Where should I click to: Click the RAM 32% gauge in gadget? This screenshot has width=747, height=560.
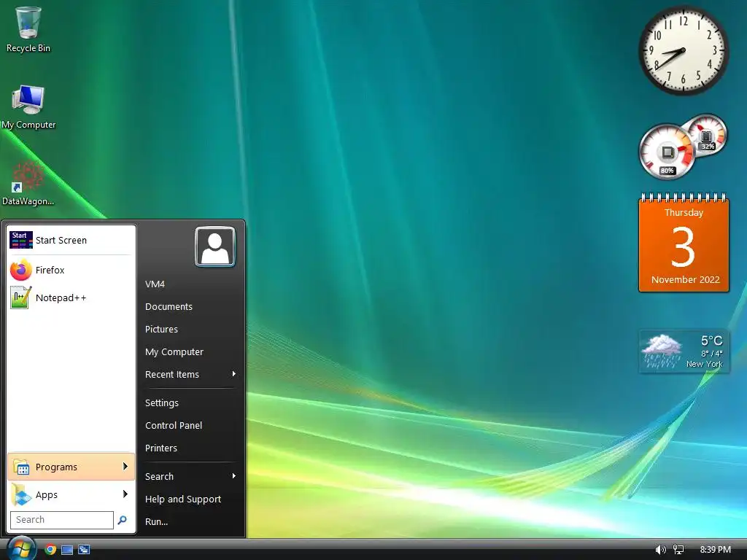[707, 135]
